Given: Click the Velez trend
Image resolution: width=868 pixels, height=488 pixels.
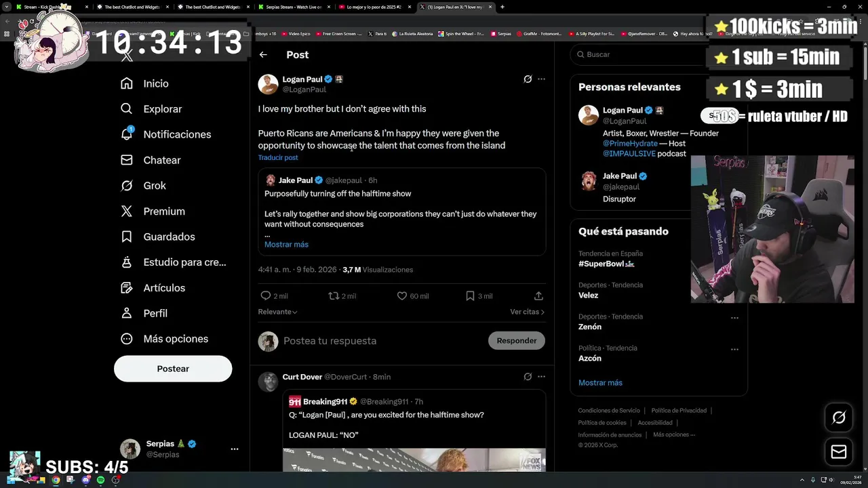Looking at the screenshot, I should tap(589, 296).
